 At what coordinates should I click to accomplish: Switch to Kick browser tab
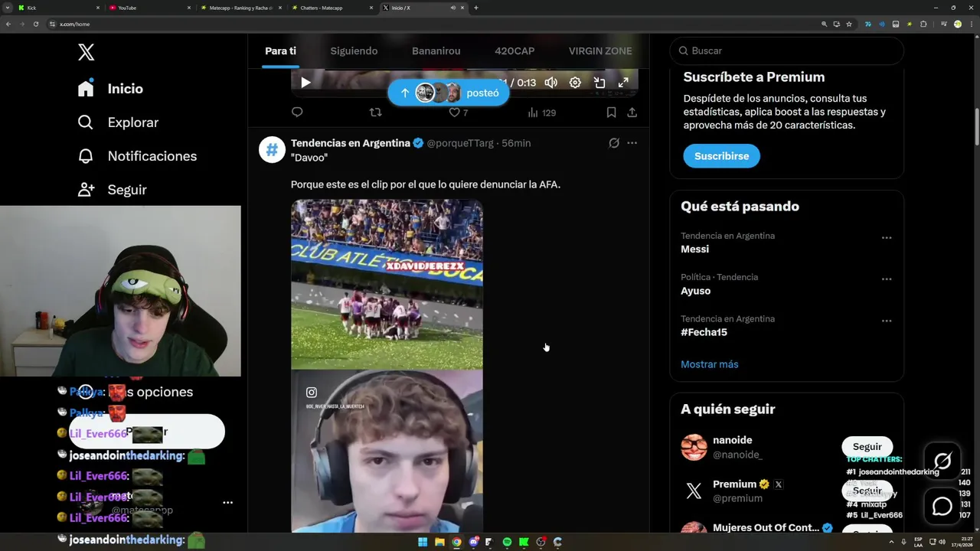tap(60, 8)
